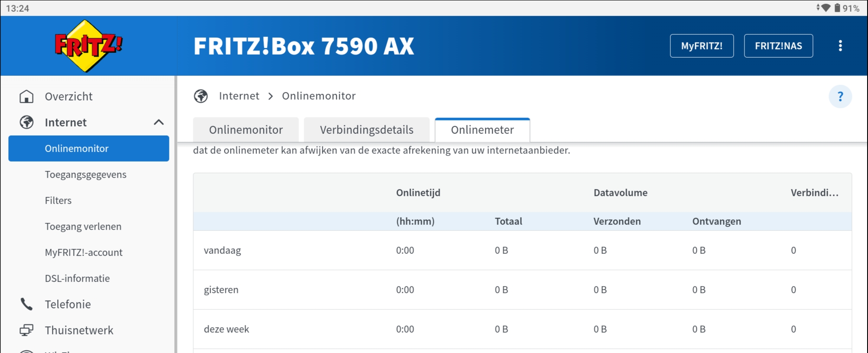Switch to the Onlinemonitor tab
868x353 pixels.
click(246, 130)
